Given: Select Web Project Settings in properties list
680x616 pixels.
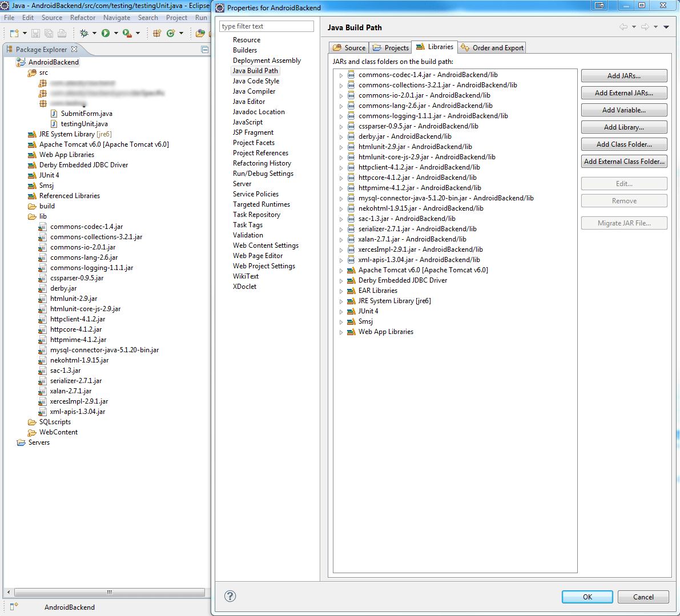Looking at the screenshot, I should coord(264,266).
